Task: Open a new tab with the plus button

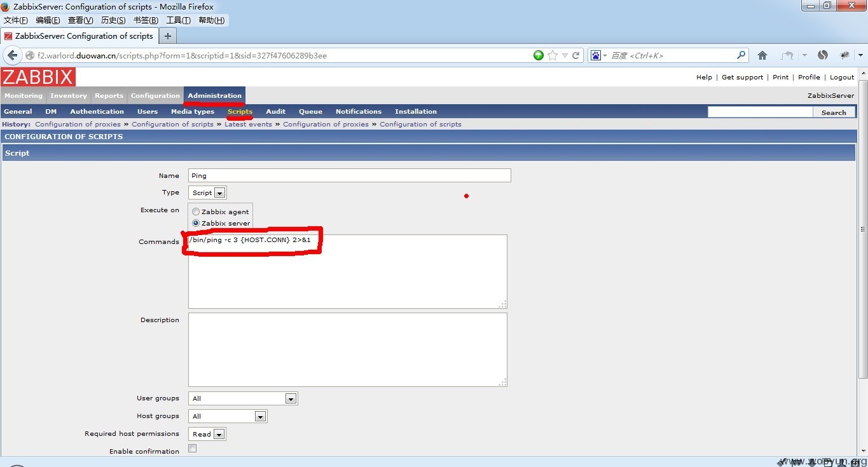Action: (x=168, y=36)
